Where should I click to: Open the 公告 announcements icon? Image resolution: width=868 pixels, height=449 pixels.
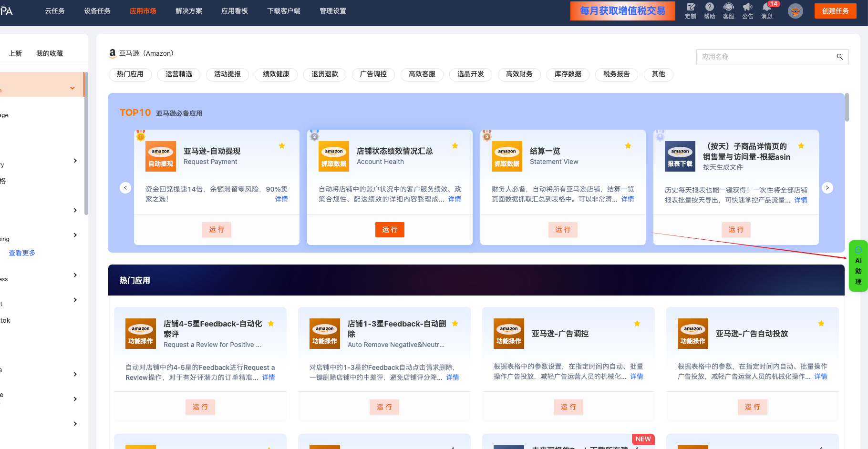point(748,10)
